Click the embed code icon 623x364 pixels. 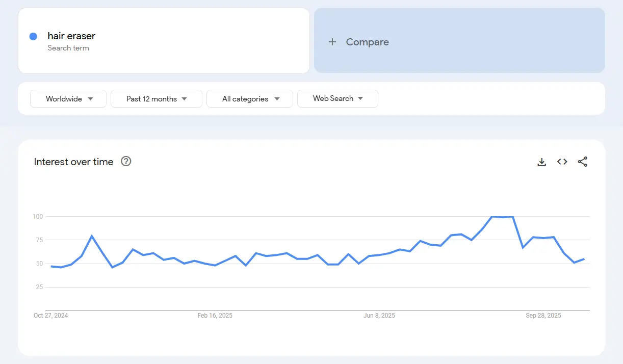[562, 162]
